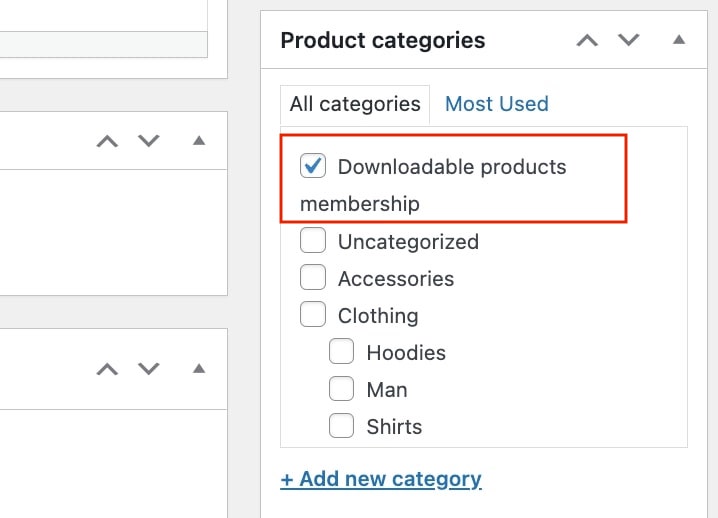Click the Add new category link

click(381, 479)
